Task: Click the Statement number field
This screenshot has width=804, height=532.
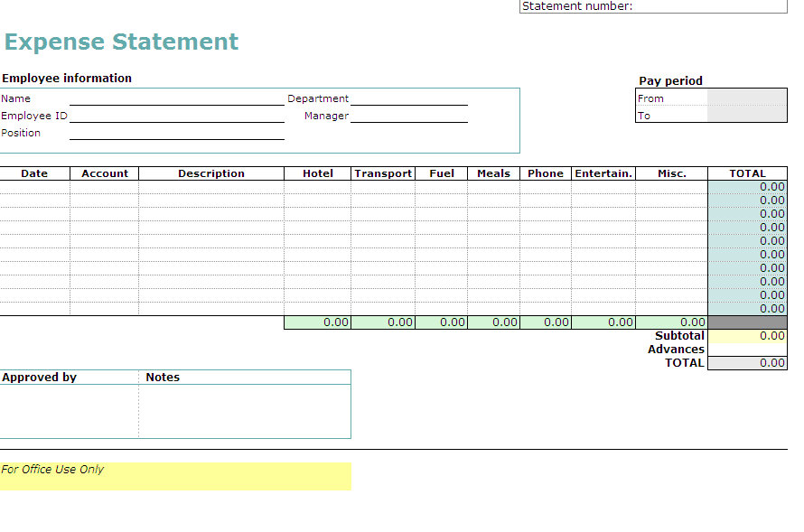Action: 653,6
